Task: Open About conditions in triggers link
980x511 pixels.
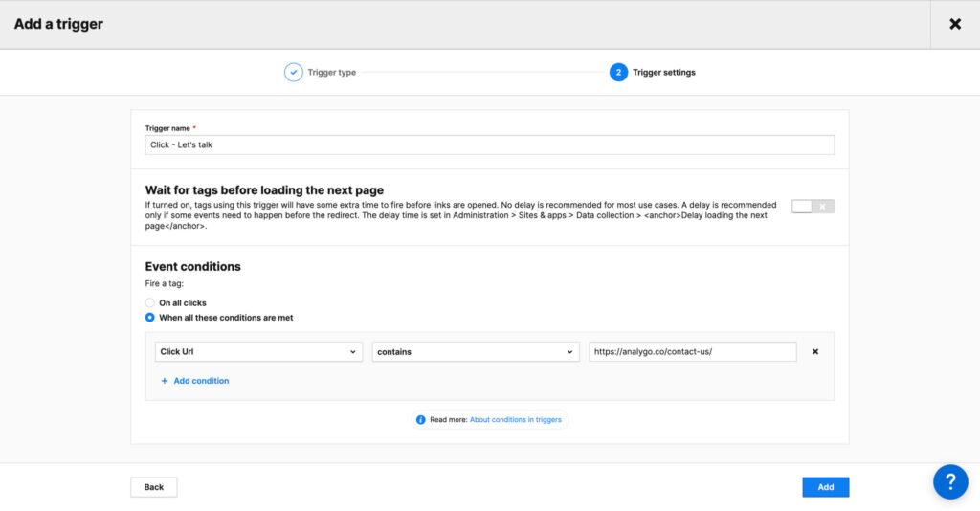Action: coord(517,420)
